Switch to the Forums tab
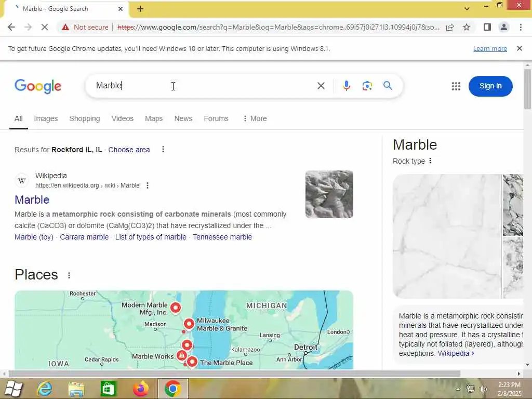The height and width of the screenshot is (399, 532). (x=216, y=119)
